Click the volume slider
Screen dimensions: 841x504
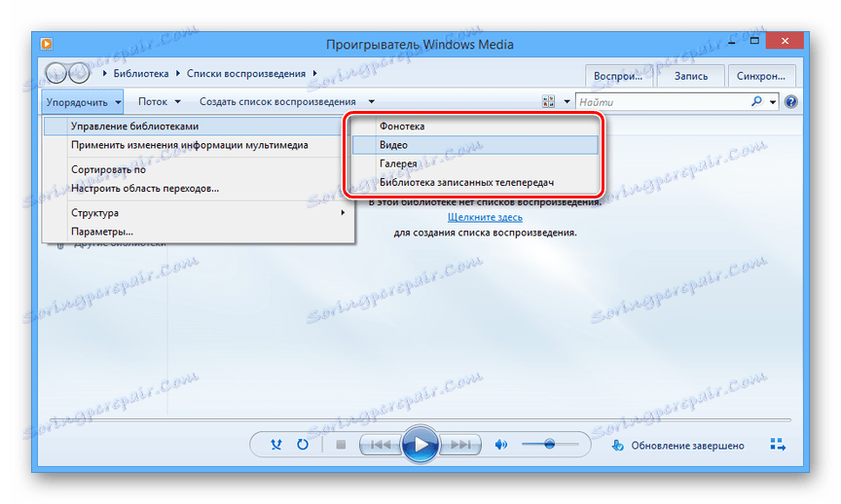click(x=550, y=445)
